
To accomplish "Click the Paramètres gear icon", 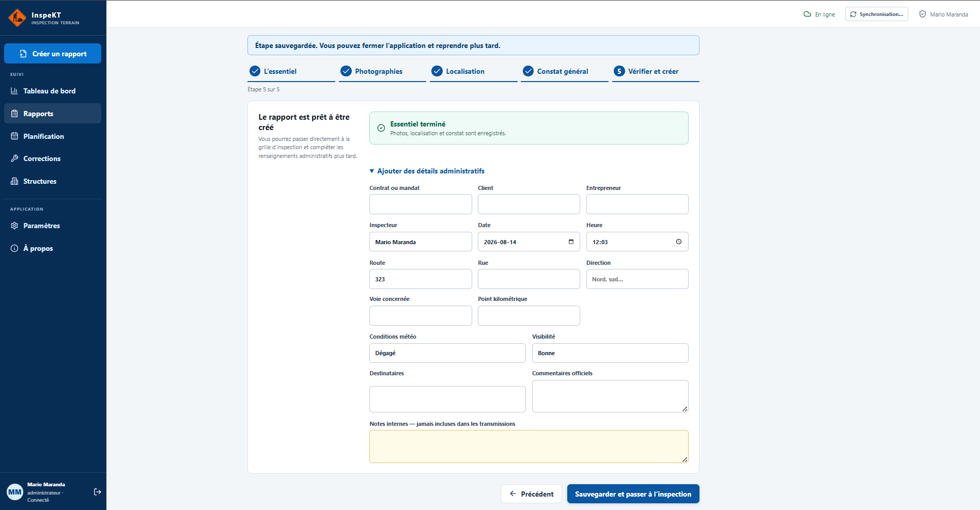I will pyautogui.click(x=14, y=226).
